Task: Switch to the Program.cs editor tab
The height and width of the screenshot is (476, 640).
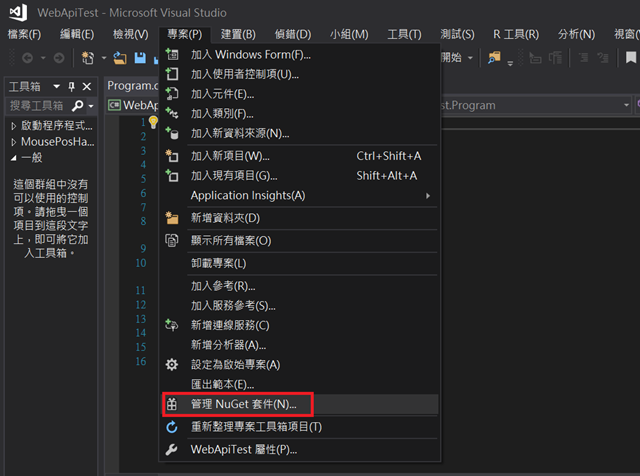Action: click(132, 86)
